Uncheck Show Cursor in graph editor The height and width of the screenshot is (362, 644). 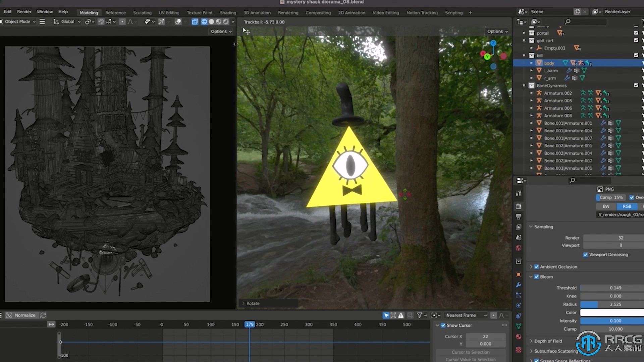point(443,325)
